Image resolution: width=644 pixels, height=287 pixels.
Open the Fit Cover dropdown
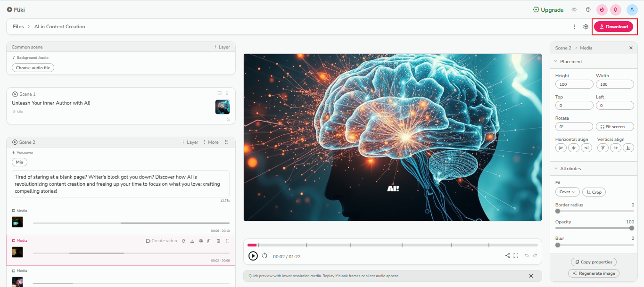(x=567, y=192)
